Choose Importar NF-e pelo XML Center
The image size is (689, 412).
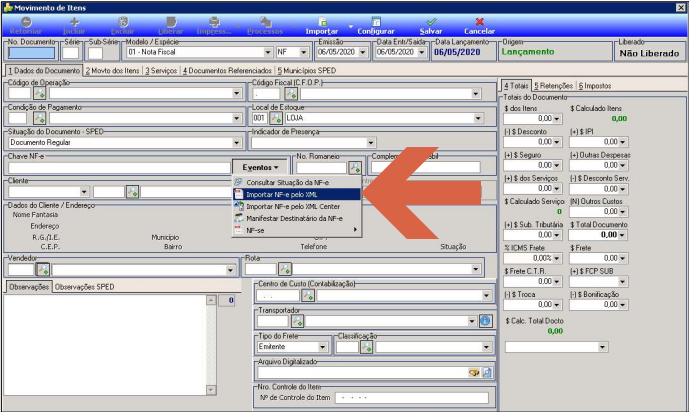point(297,206)
